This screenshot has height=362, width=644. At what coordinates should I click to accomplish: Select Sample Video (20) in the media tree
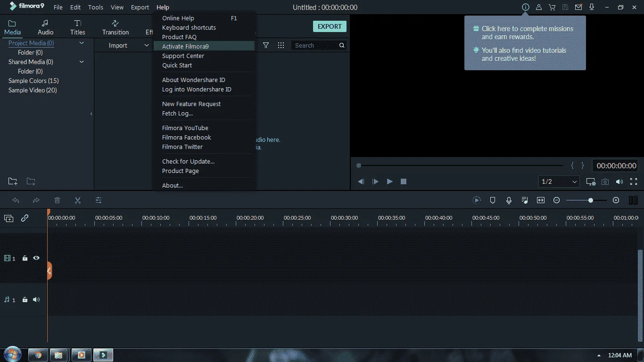[x=33, y=90]
